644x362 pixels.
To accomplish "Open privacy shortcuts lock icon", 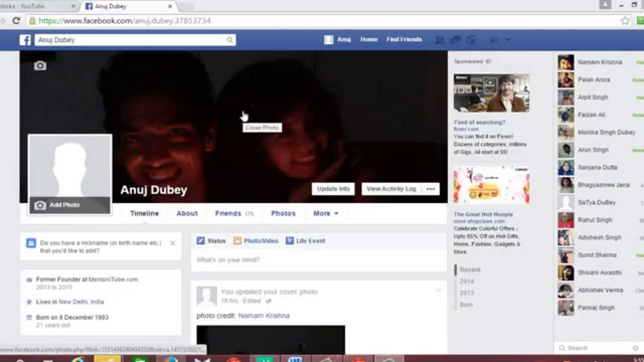I will pos(494,40).
